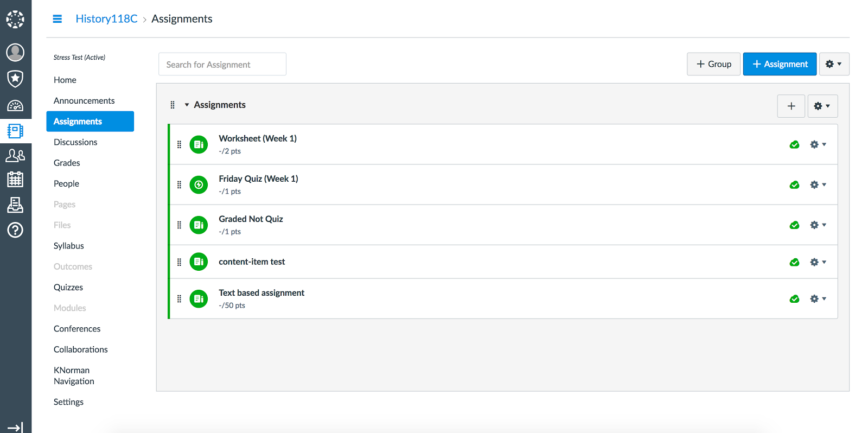Toggle published status of Worksheet (Week 1)
Viewport: 868px width, 433px height.
(794, 144)
